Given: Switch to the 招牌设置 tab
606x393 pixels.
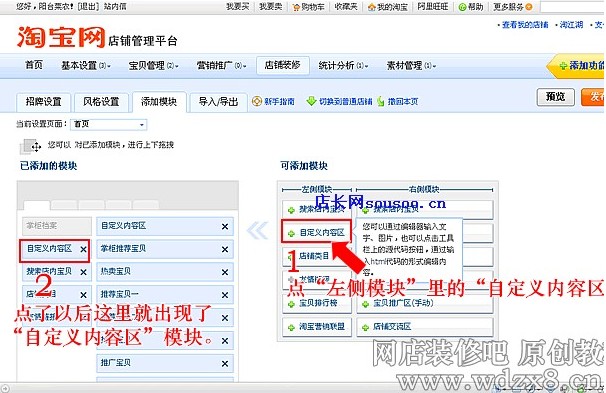Looking at the screenshot, I should (43, 102).
